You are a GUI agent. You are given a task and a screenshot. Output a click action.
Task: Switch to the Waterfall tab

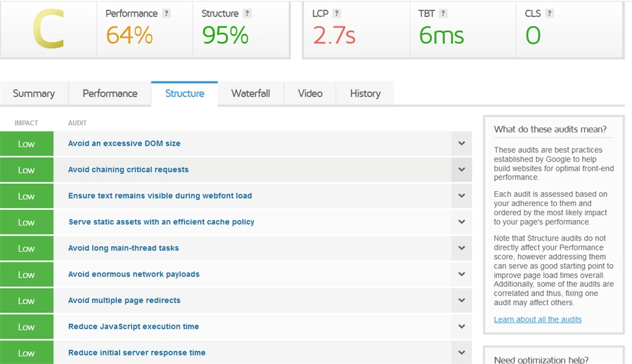pyautogui.click(x=251, y=94)
